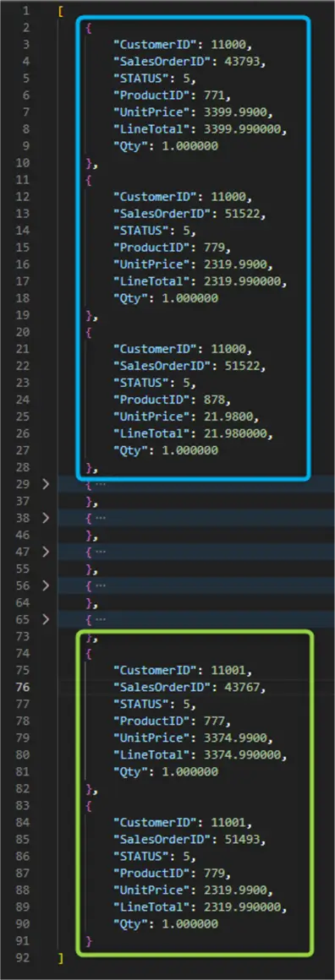Click the closing brace on line 37
This screenshot has width=335, height=980.
[90, 501]
